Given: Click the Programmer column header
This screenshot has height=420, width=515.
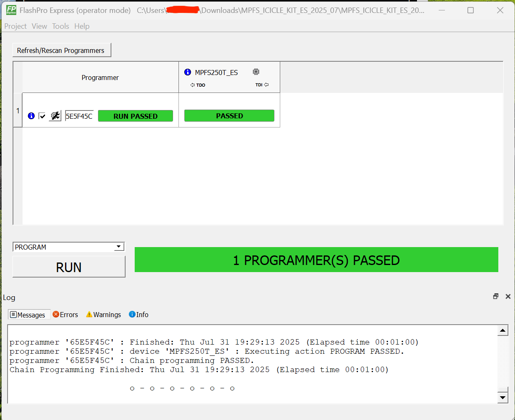Looking at the screenshot, I should [100, 77].
